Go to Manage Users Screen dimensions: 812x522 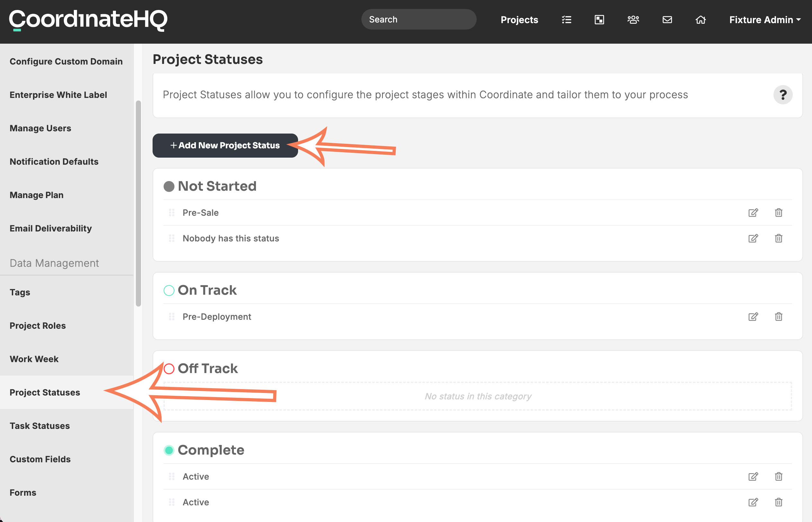click(x=40, y=128)
